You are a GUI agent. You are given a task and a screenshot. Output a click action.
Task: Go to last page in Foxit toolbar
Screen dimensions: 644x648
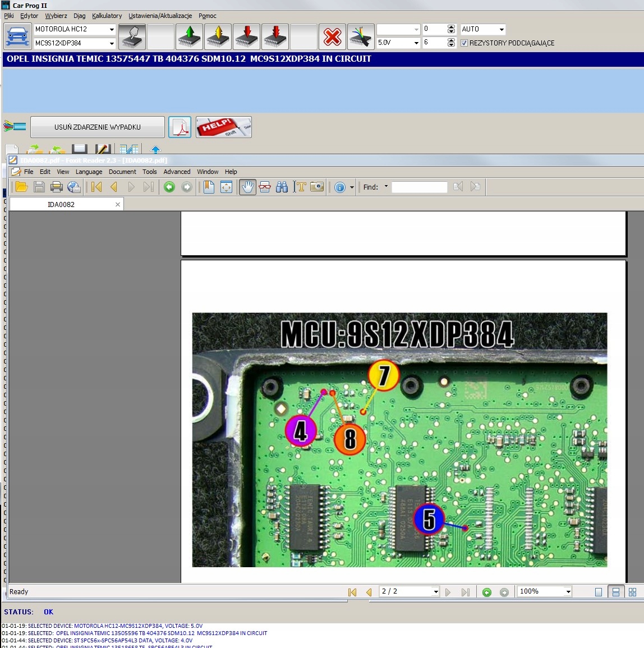(149, 187)
